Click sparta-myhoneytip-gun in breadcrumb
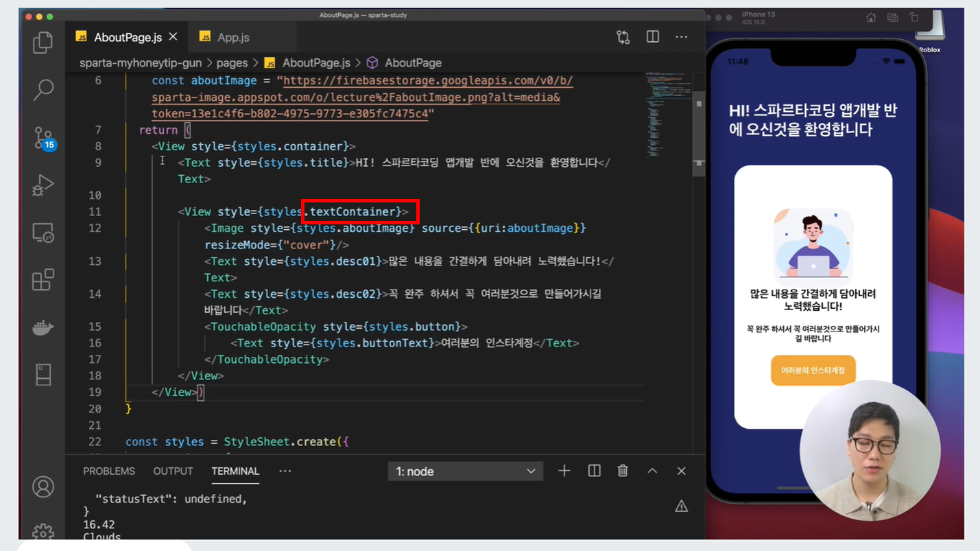The width and height of the screenshot is (980, 551). tap(141, 62)
